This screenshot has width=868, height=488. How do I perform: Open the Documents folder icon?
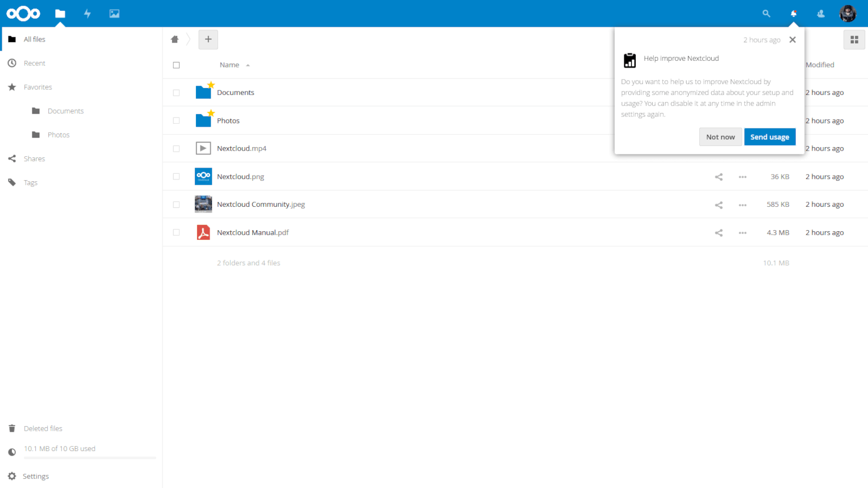click(203, 91)
